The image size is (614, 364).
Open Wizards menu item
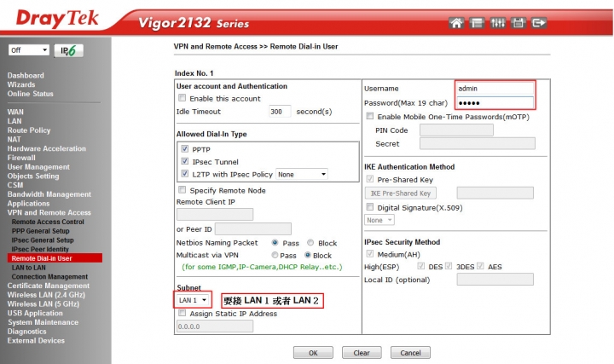coord(21,84)
